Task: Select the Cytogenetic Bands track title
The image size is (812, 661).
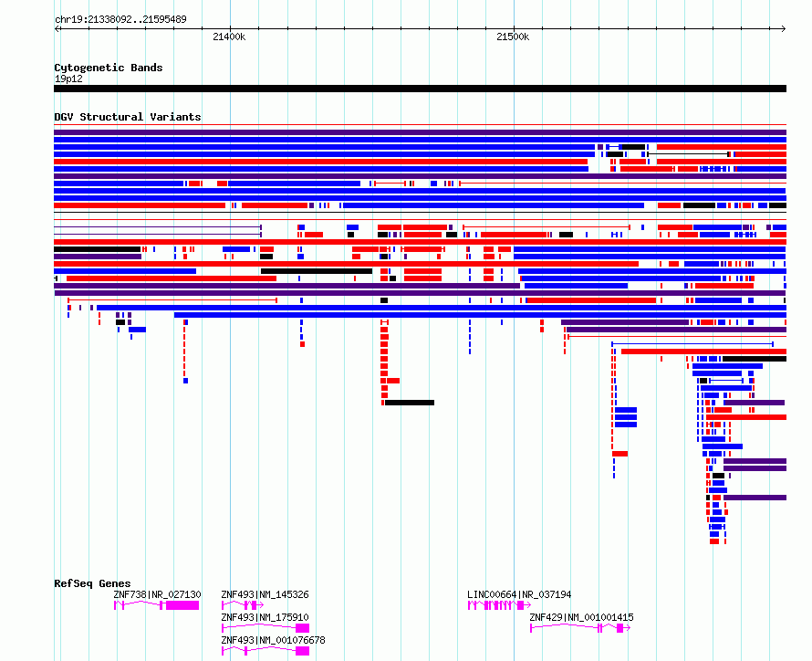Action: [x=109, y=68]
